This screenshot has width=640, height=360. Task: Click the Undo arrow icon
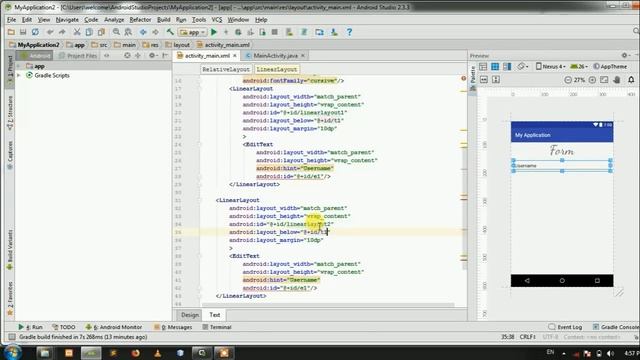(50, 32)
